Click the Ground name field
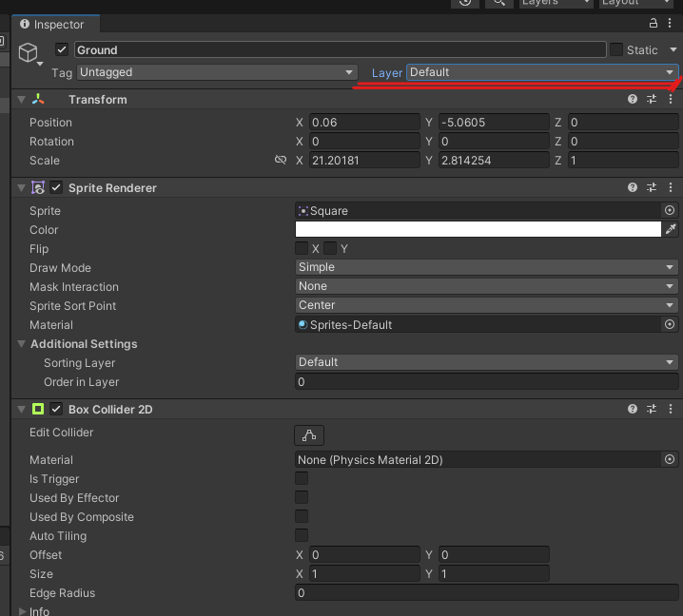The height and width of the screenshot is (616, 683). click(x=341, y=49)
